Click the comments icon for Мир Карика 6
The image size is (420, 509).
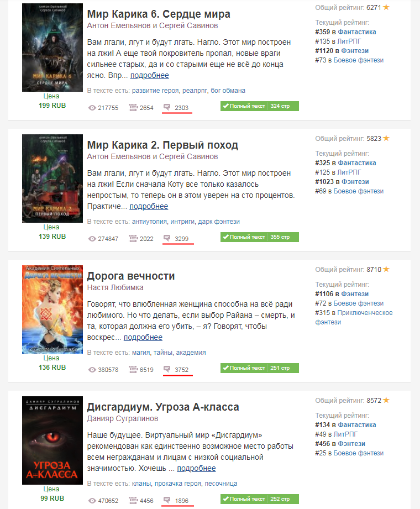coord(167,107)
